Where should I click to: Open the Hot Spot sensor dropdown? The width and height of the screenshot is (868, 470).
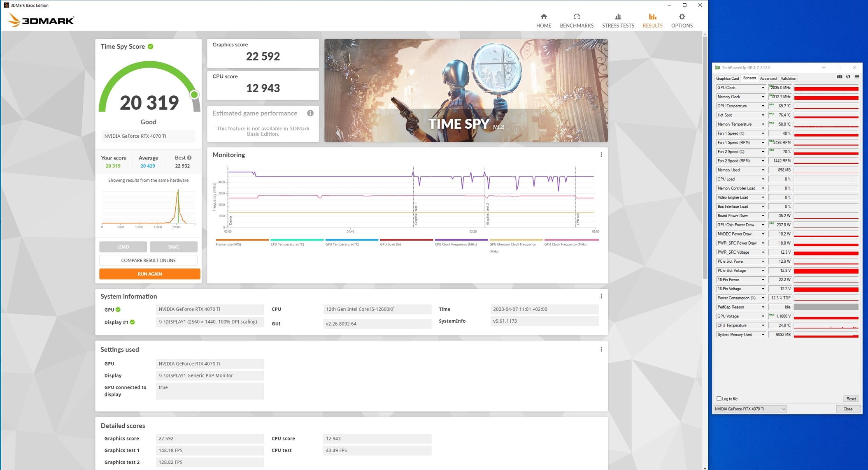coord(762,115)
